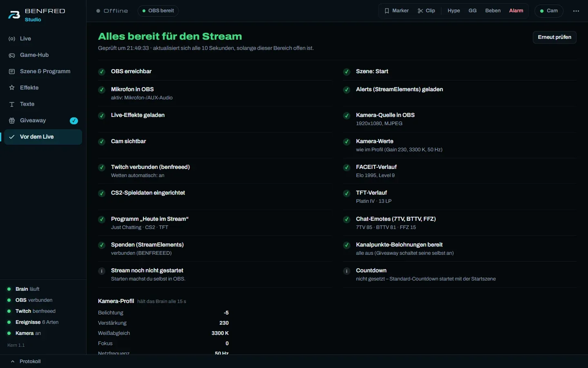Click the Erneut prüfen button
This screenshot has height=368, width=588.
[x=555, y=37]
